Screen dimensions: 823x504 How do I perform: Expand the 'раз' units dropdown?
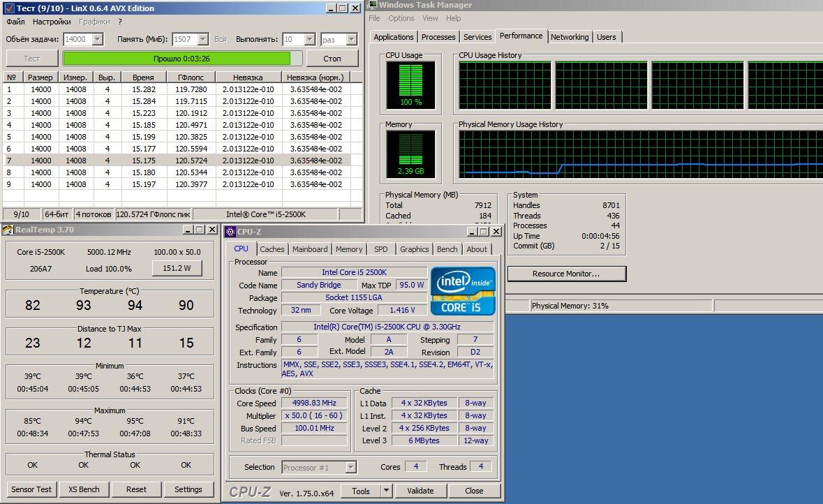click(x=350, y=40)
